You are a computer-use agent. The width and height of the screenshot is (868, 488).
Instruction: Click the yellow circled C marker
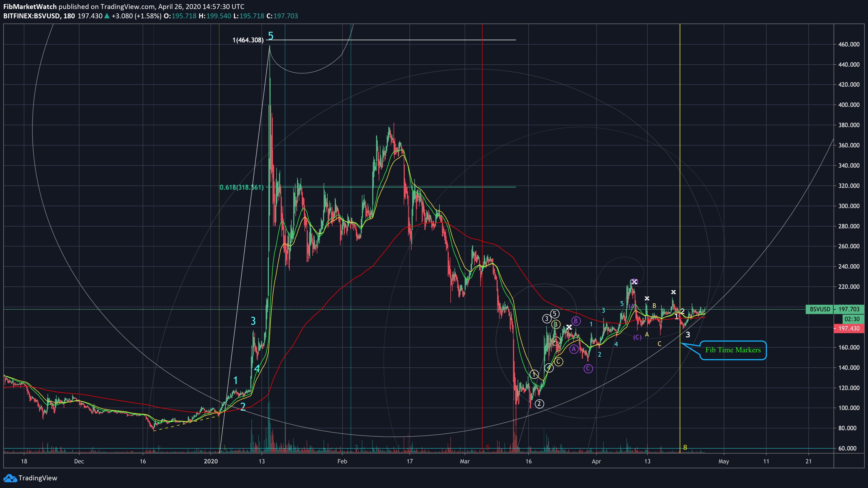pos(558,362)
